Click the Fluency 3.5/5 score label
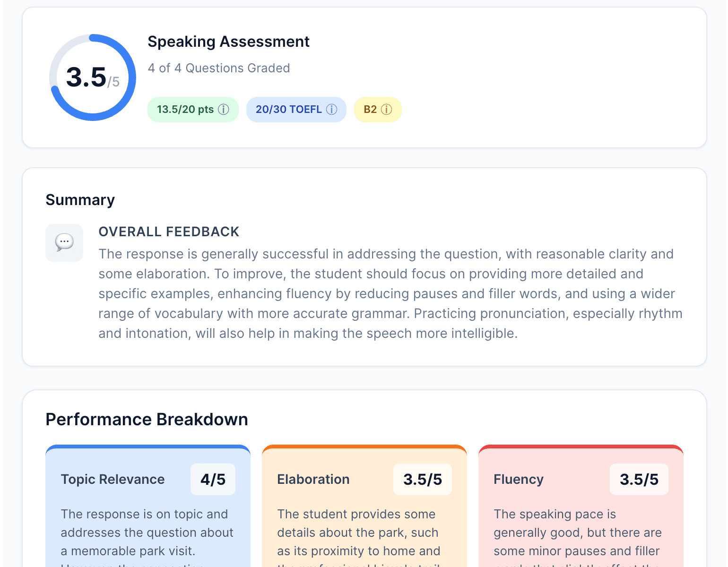The image size is (728, 567). (639, 479)
